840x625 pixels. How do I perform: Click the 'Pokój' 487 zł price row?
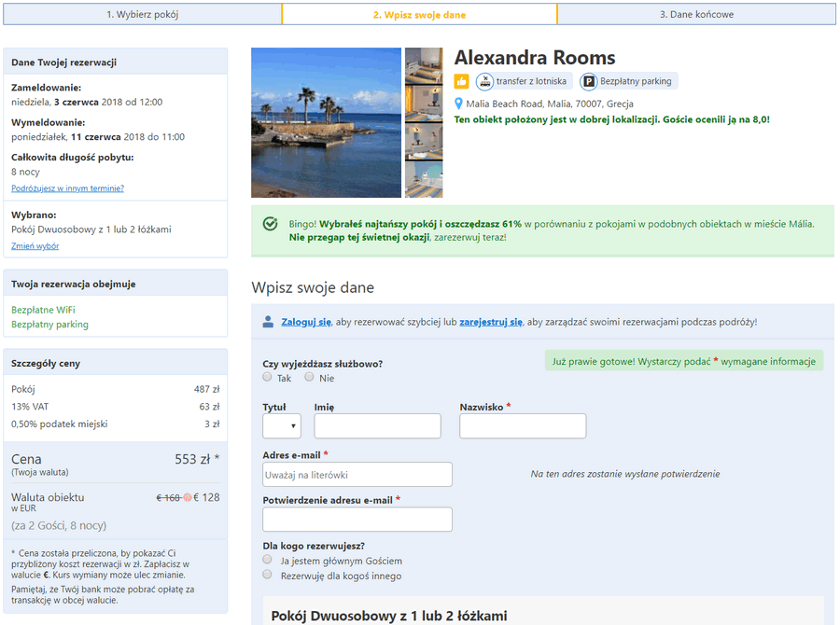click(115, 389)
